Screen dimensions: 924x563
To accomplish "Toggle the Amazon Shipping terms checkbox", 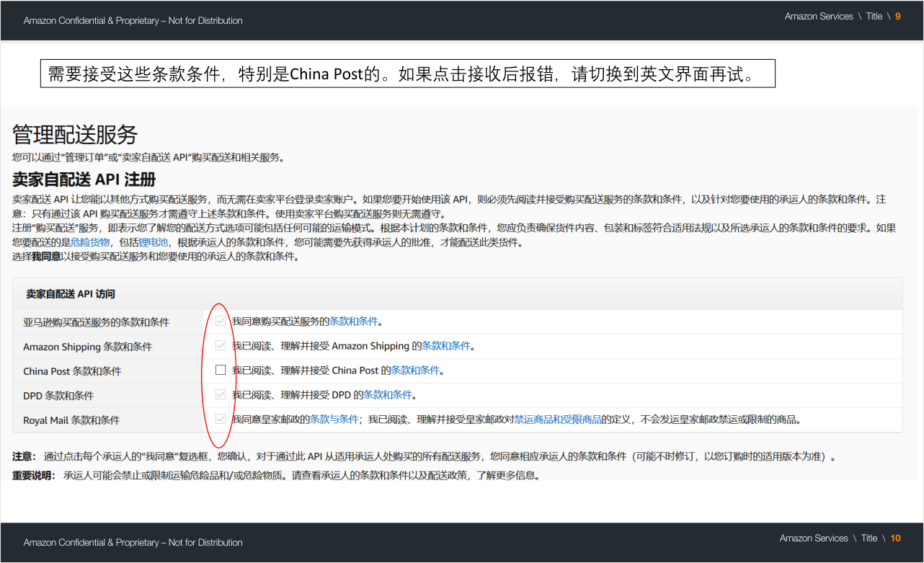I will [221, 345].
